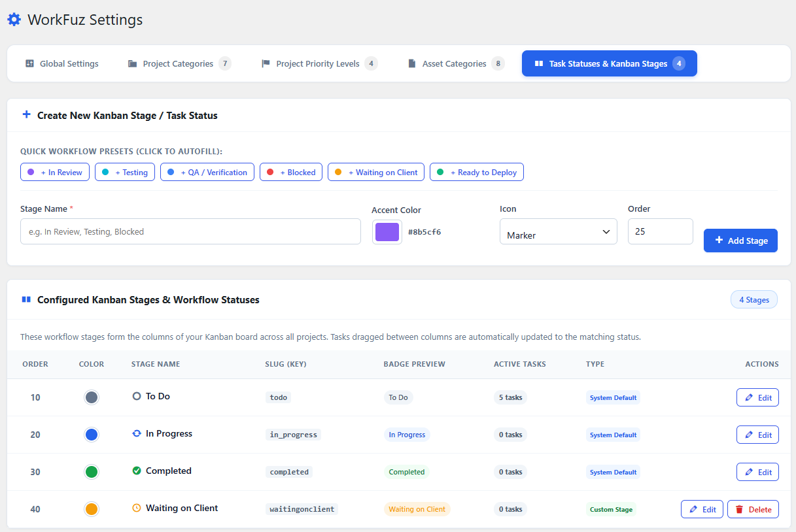Click the check icon next to Completed

click(x=137, y=471)
